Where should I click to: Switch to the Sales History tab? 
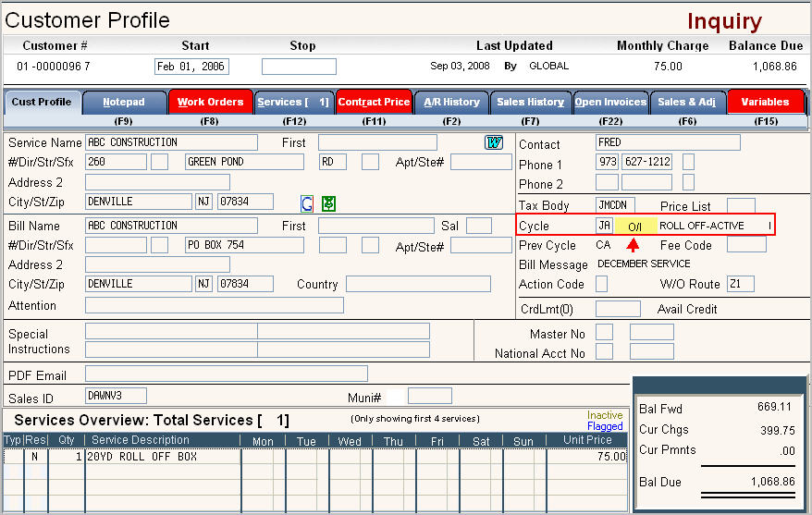coord(530,102)
